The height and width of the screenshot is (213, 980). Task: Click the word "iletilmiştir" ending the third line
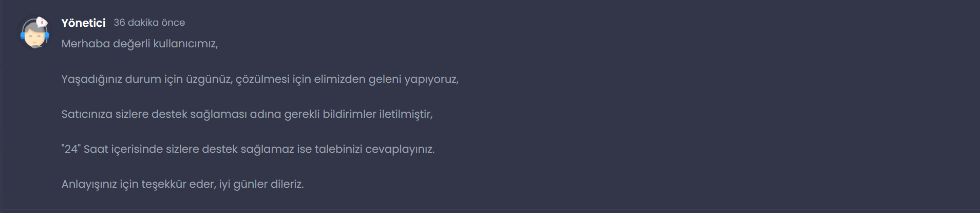pyautogui.click(x=406, y=114)
